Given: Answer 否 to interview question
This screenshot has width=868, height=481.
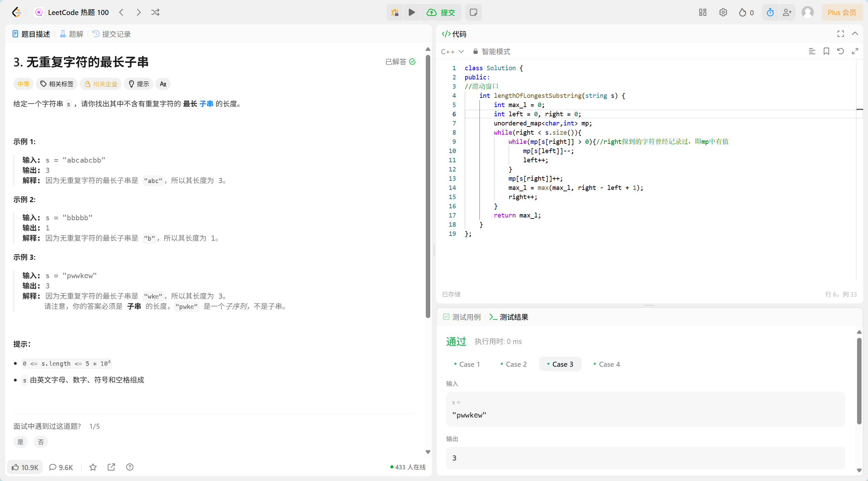Looking at the screenshot, I should pos(41,442).
